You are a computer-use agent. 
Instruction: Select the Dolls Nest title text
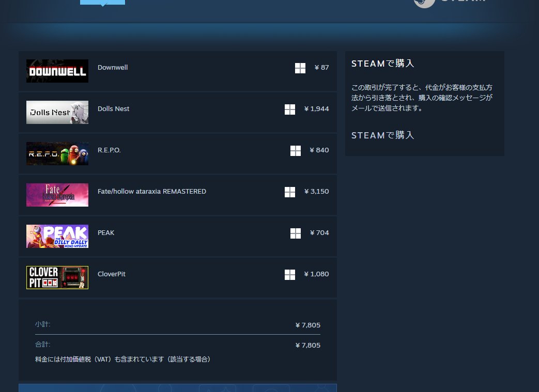114,108
